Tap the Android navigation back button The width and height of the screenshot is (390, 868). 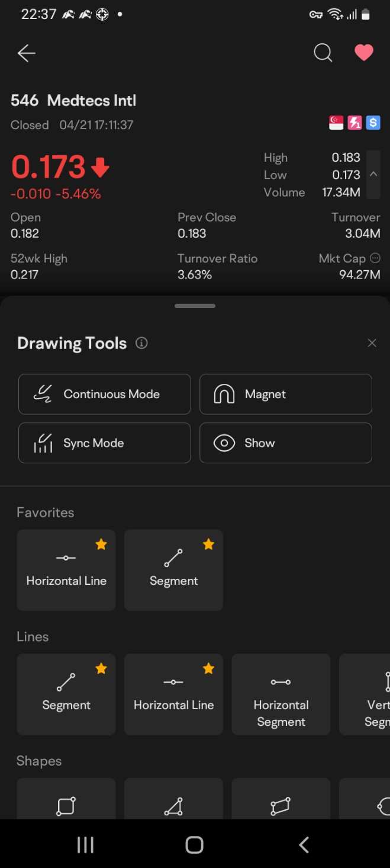tap(304, 844)
